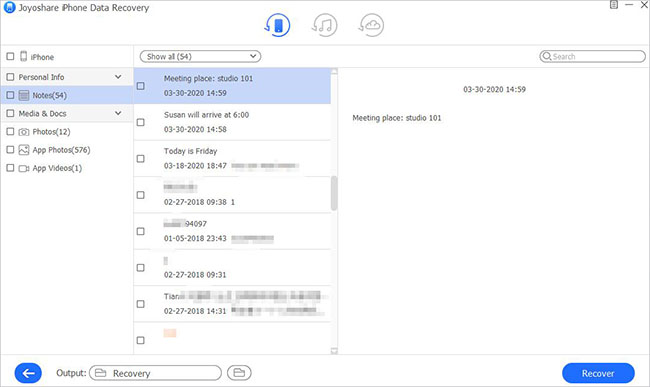Screen dimensions: 650x387
Task: Tick the Photos(12) checkbox
Action: pyautogui.click(x=10, y=132)
